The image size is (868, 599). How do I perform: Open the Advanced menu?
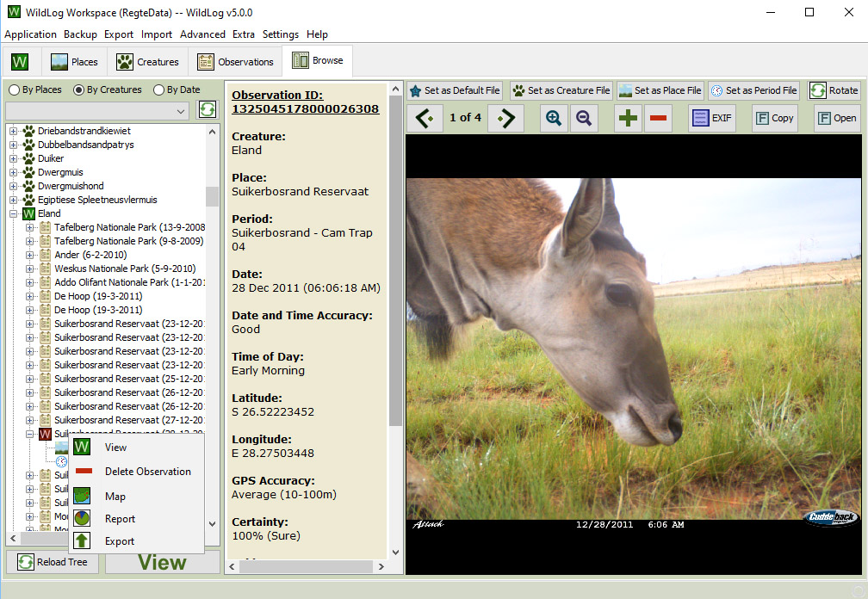pyautogui.click(x=202, y=34)
